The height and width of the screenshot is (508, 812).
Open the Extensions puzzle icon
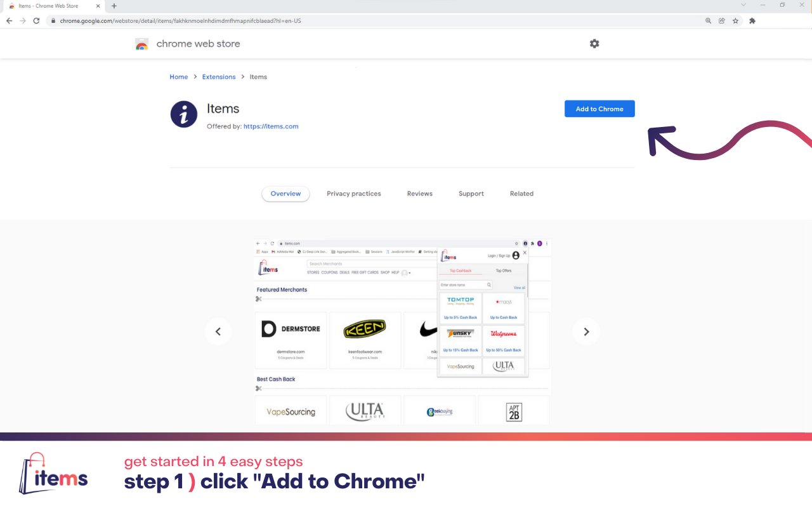point(752,21)
